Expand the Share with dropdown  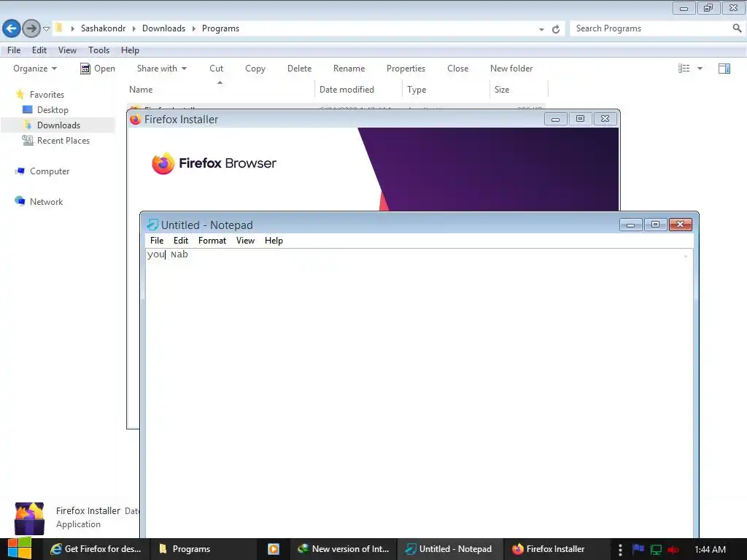pos(161,69)
